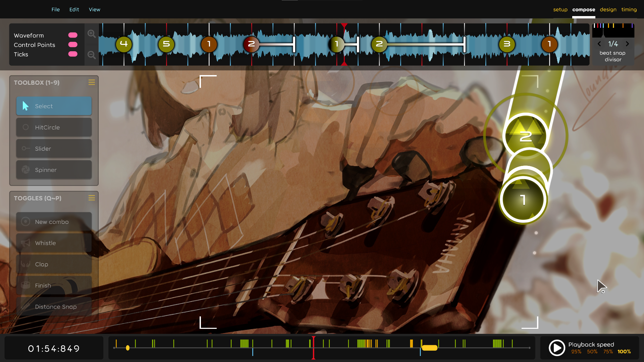
Task: Toggle the Ticks switch
Action: click(73, 54)
